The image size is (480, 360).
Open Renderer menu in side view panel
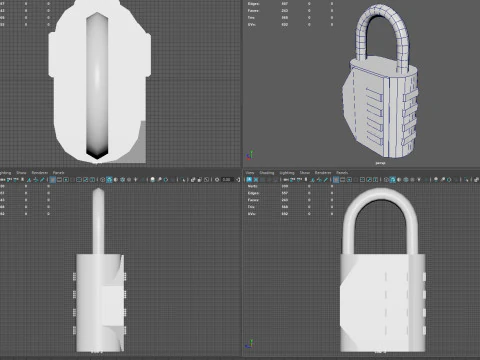(40, 172)
